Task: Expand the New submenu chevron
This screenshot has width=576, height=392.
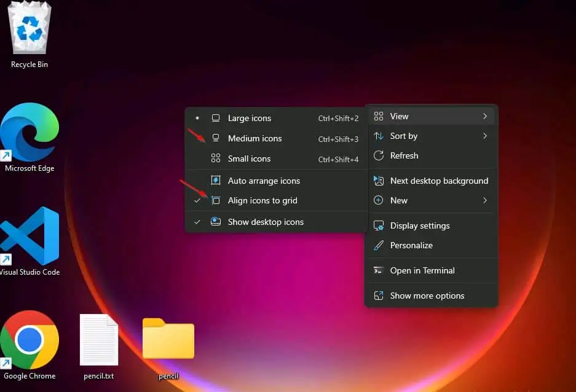Action: [x=485, y=200]
